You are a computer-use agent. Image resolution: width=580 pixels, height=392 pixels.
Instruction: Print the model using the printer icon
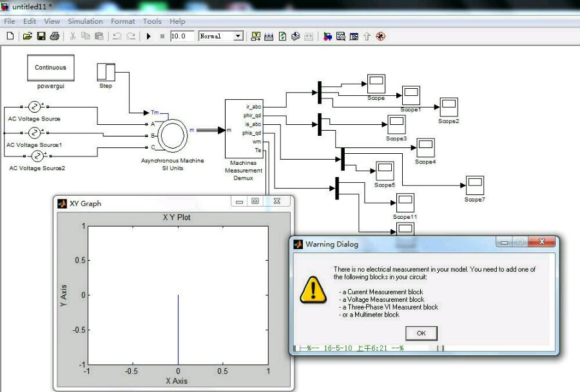(x=54, y=36)
